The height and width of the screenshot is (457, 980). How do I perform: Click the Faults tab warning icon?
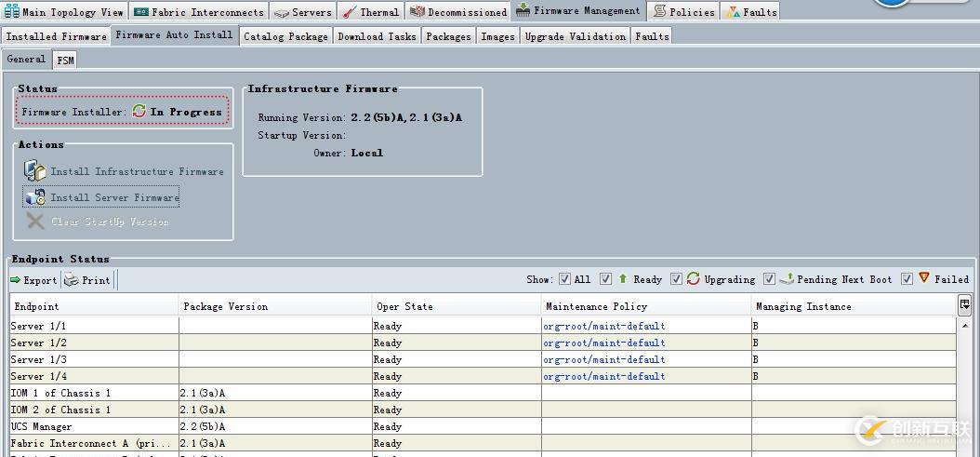(733, 12)
